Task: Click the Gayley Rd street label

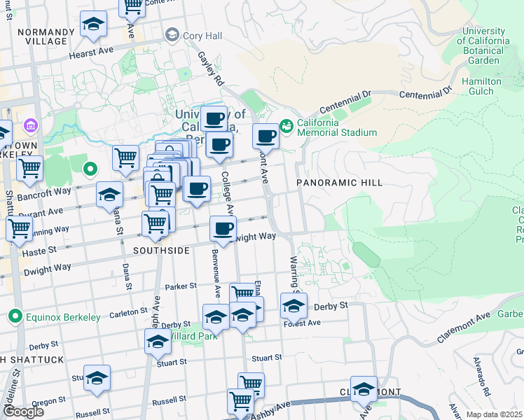Action: 211,69
